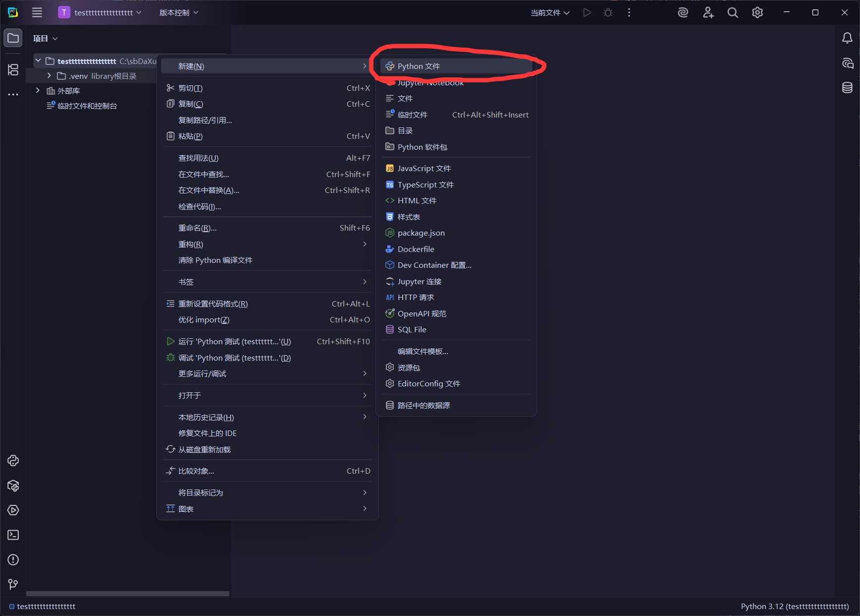Open the Python Packages panel

tap(12, 486)
